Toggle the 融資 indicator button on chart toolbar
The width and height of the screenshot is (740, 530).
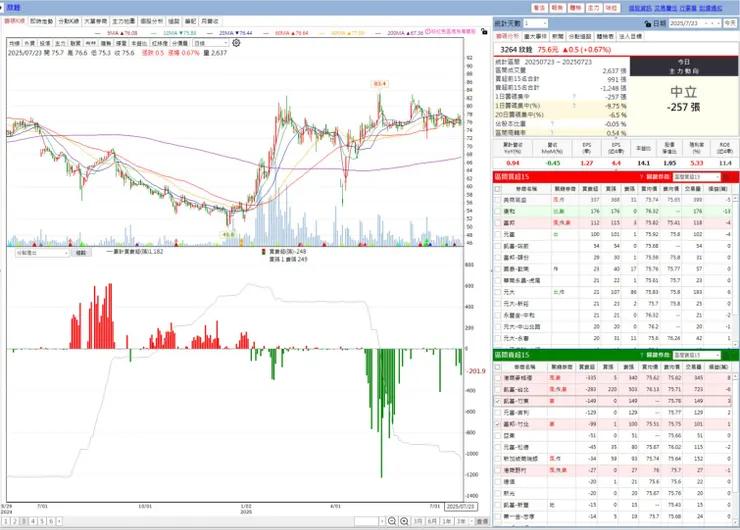(x=76, y=43)
